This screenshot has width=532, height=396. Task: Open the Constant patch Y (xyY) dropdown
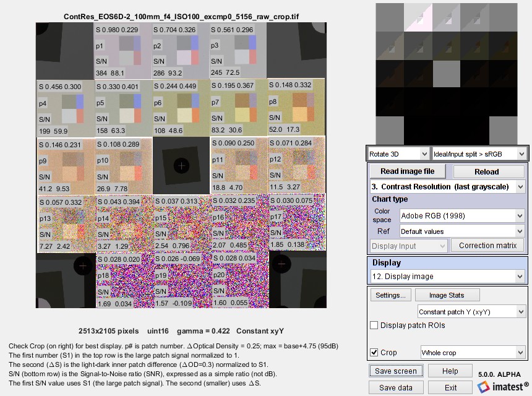click(470, 311)
